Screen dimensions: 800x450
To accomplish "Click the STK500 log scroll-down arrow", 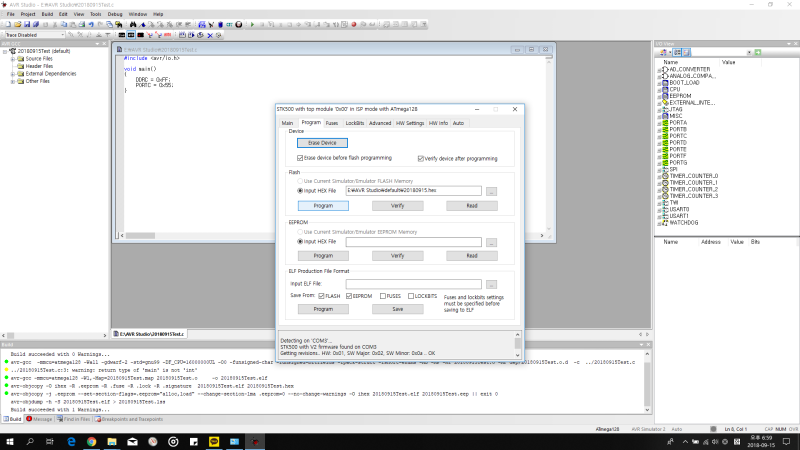I will (x=517, y=355).
